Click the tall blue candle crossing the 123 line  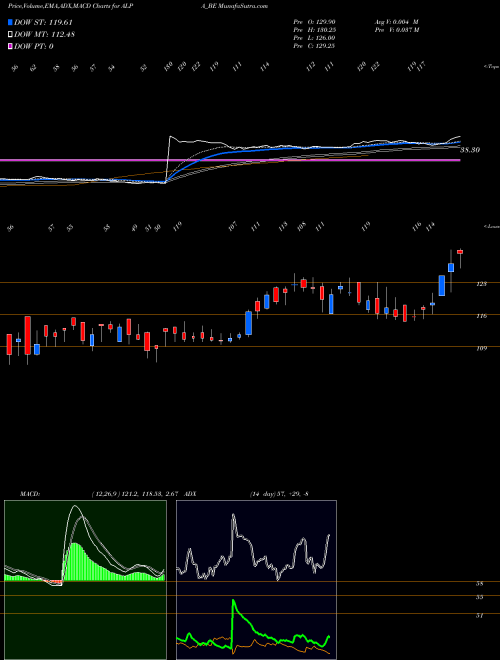click(x=441, y=285)
